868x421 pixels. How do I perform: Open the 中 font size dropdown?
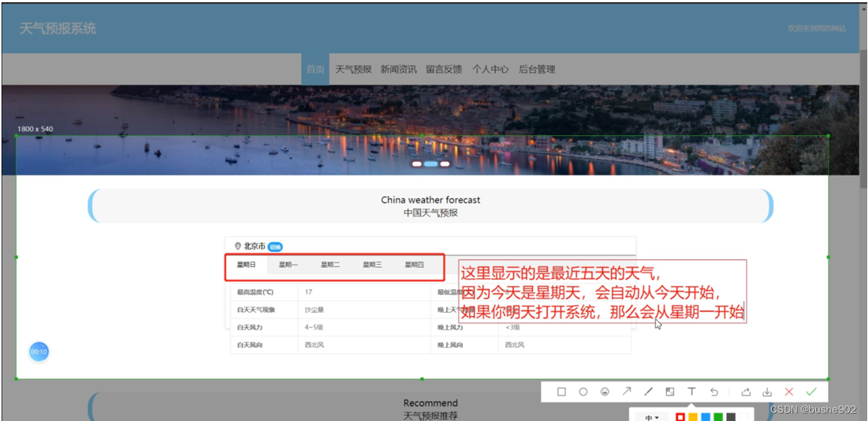pyautogui.click(x=652, y=418)
